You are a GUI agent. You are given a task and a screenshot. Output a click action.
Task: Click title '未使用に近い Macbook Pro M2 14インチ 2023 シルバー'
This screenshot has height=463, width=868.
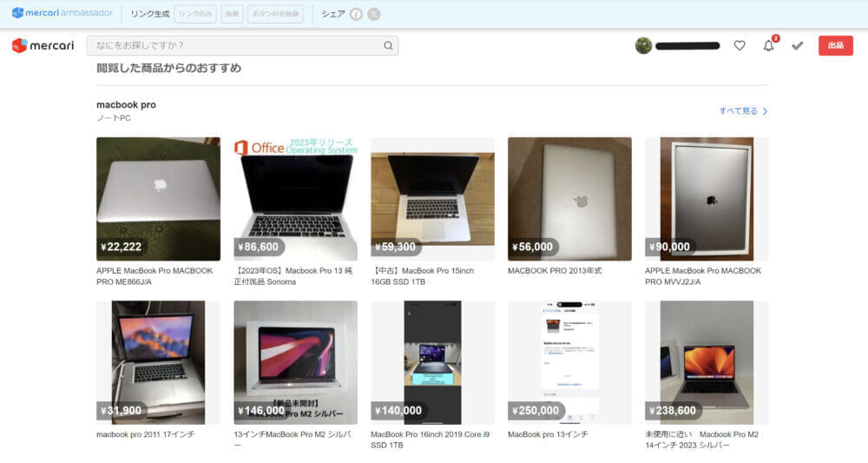[x=702, y=440]
